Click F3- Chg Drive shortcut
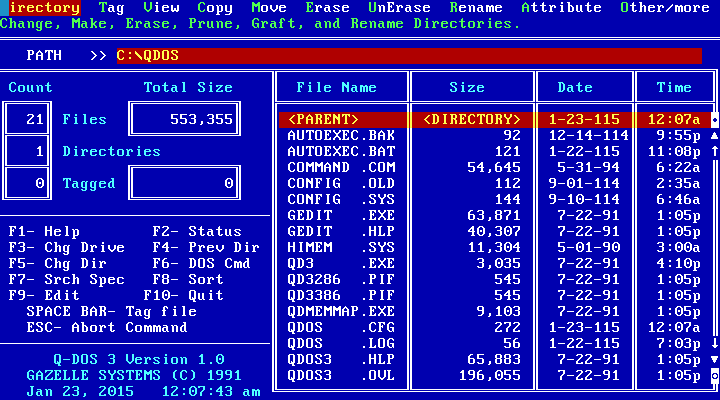Screen dimensions: 720x400 (x=67, y=248)
